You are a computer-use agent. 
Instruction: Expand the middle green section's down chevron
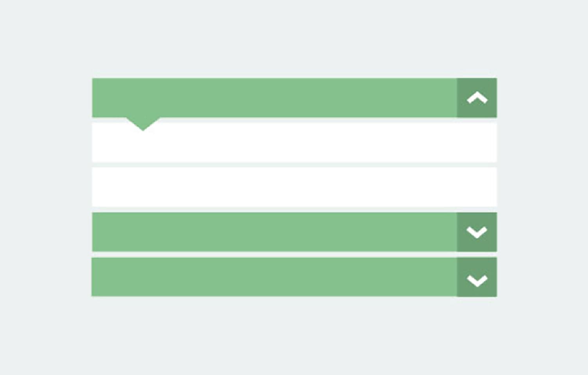pyautogui.click(x=477, y=232)
